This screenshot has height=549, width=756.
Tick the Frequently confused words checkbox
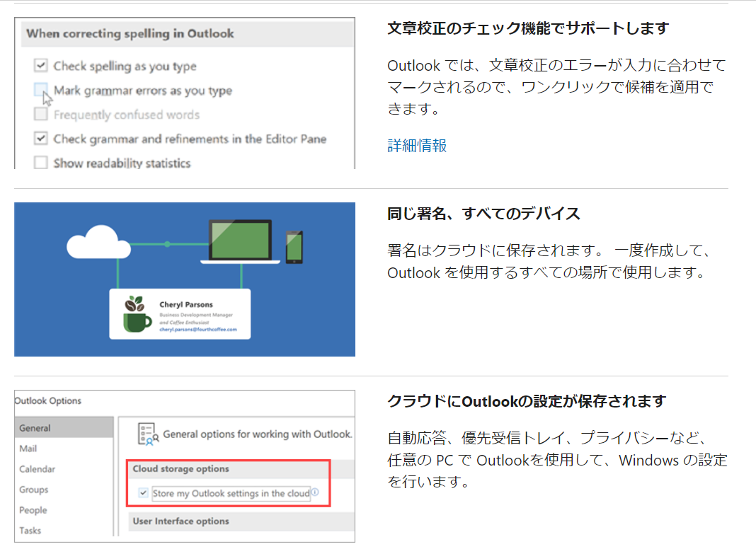click(x=41, y=114)
